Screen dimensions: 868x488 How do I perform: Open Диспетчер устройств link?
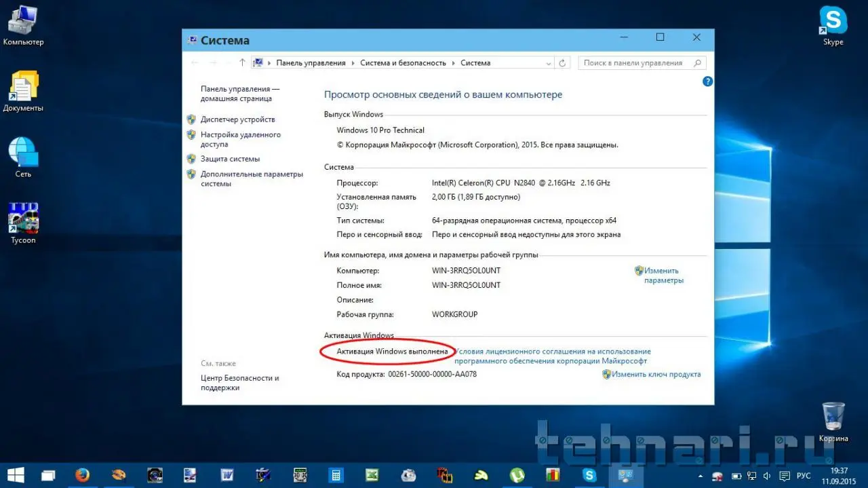[237, 119]
